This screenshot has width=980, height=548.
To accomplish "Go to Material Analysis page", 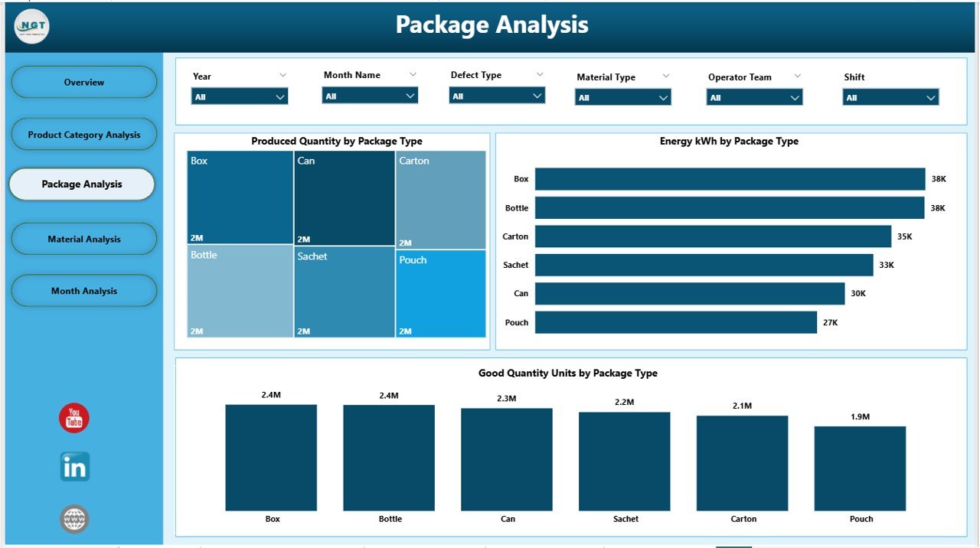I will point(83,239).
